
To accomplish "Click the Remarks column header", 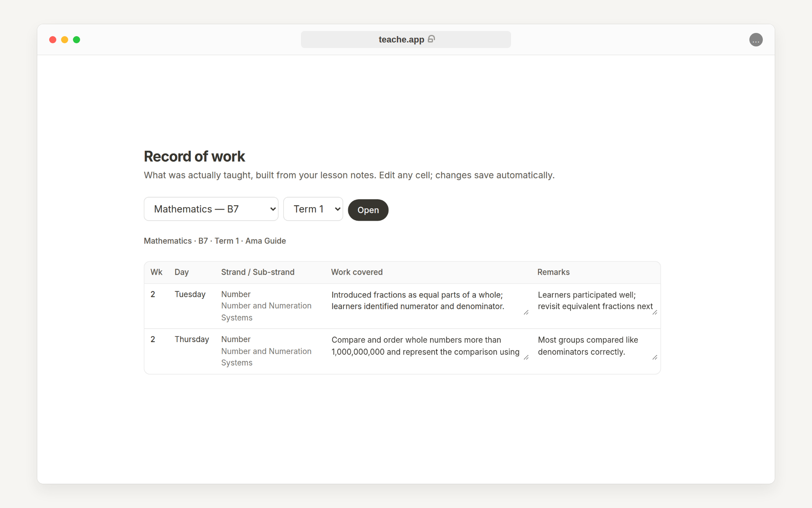I will point(553,272).
